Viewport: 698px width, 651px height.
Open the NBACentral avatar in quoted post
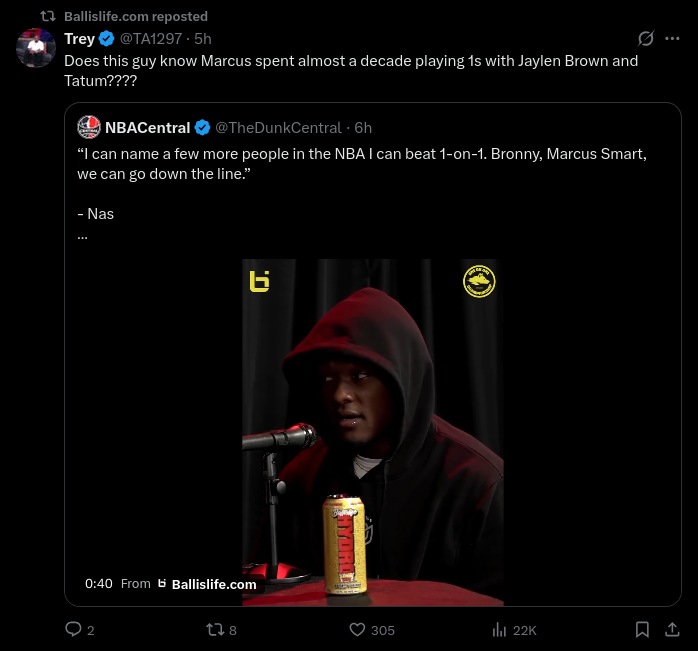[x=89, y=127]
